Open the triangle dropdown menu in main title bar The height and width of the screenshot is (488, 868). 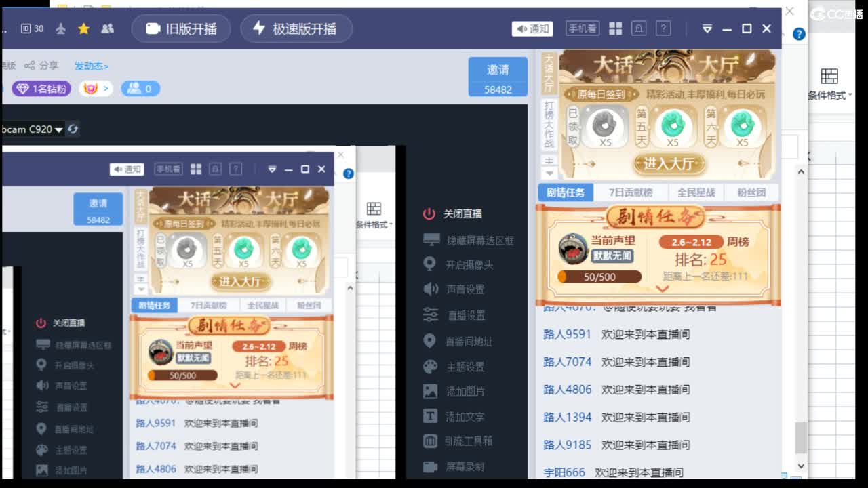coord(707,28)
